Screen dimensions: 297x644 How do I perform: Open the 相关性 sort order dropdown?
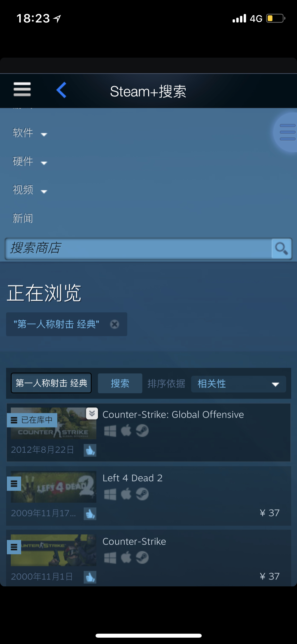click(238, 384)
